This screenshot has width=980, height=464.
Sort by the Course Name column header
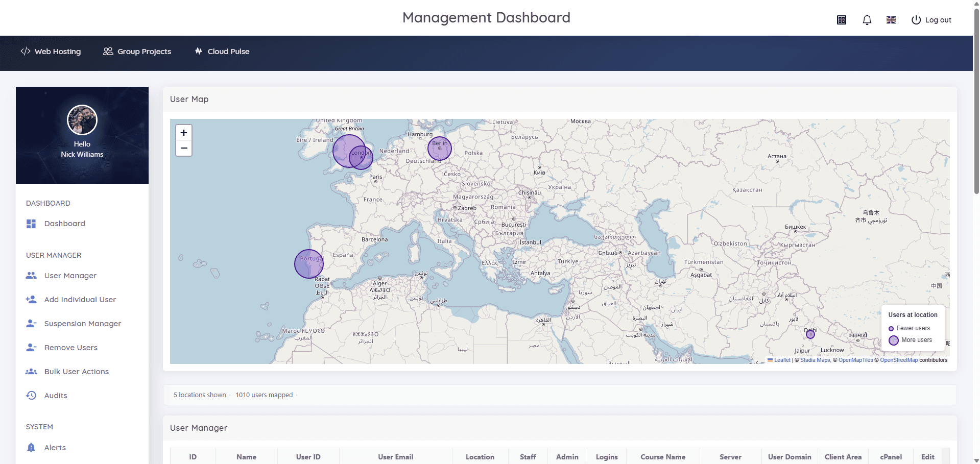point(663,457)
